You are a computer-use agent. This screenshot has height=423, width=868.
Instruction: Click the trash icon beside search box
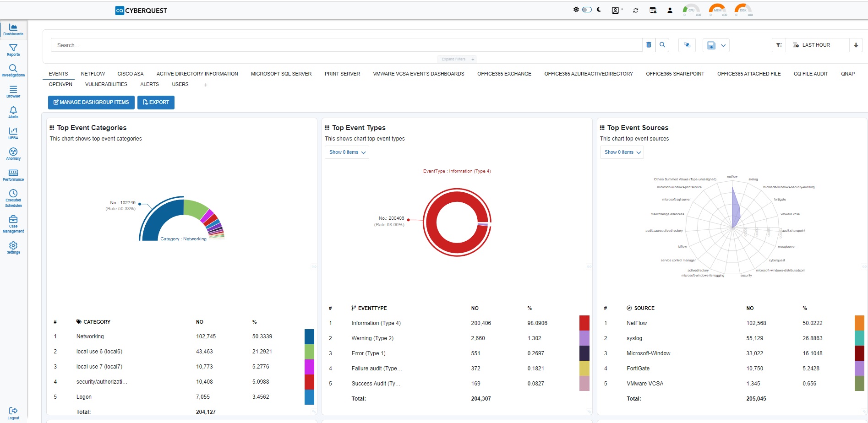pyautogui.click(x=649, y=45)
